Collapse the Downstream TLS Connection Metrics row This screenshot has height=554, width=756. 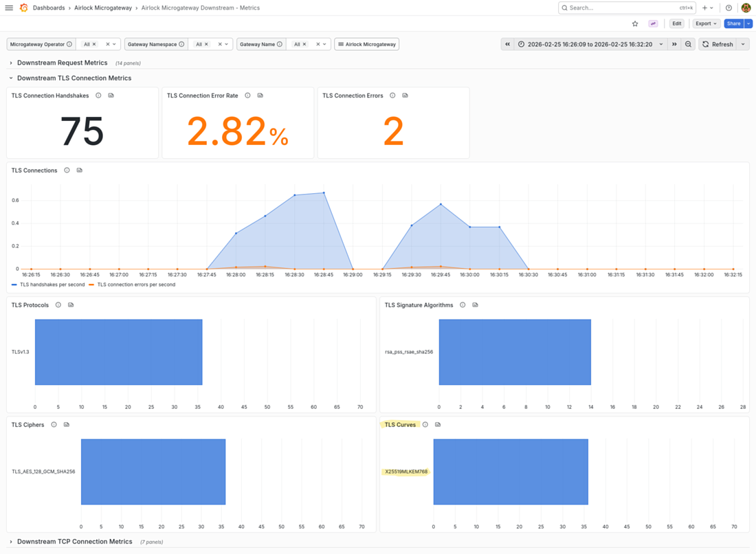tap(74, 78)
